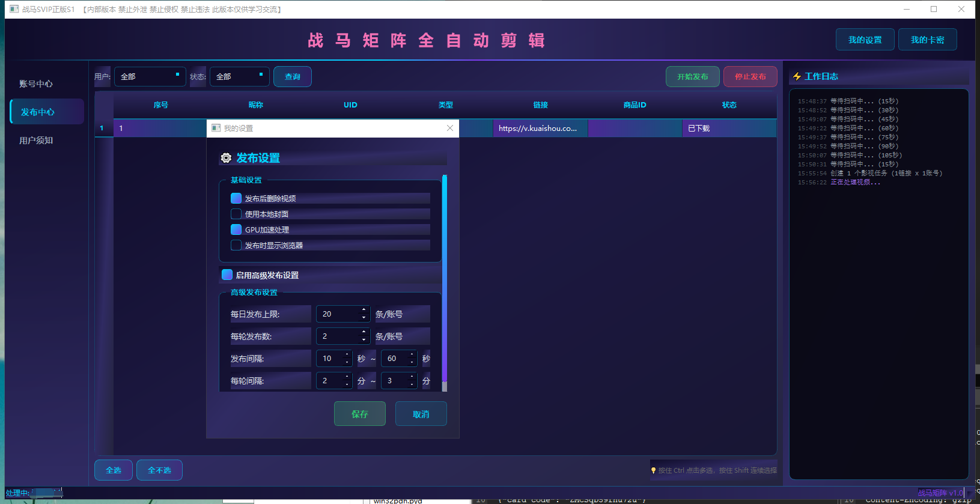Click 停止发布 button
The width and height of the screenshot is (980, 504).
point(750,76)
